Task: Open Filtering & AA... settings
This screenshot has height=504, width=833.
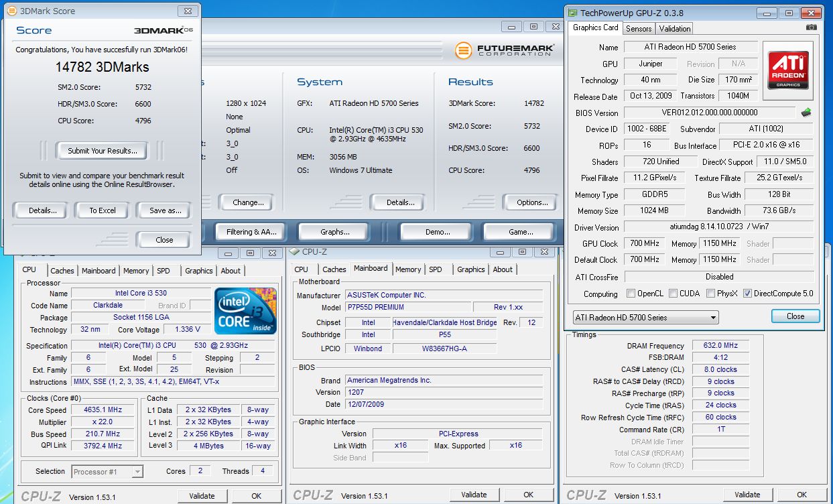Action: point(251,232)
